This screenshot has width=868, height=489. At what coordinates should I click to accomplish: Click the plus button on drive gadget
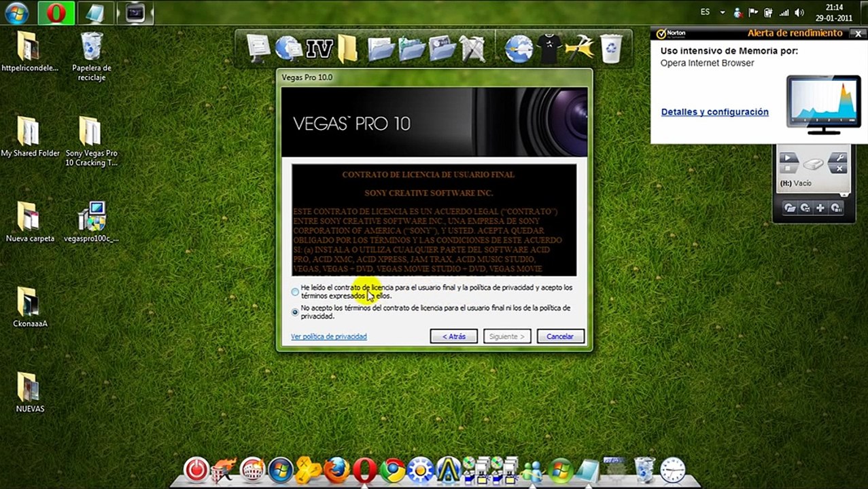coord(820,209)
